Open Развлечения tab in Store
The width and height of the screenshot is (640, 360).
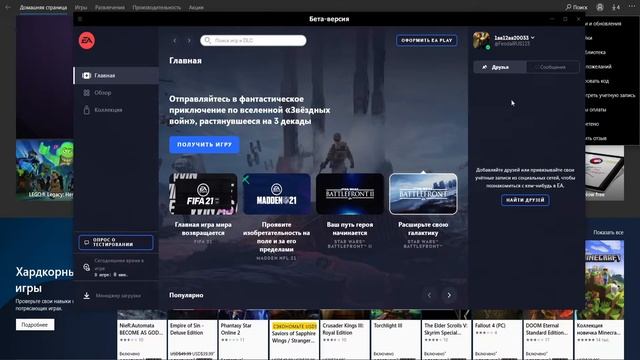point(110,7)
